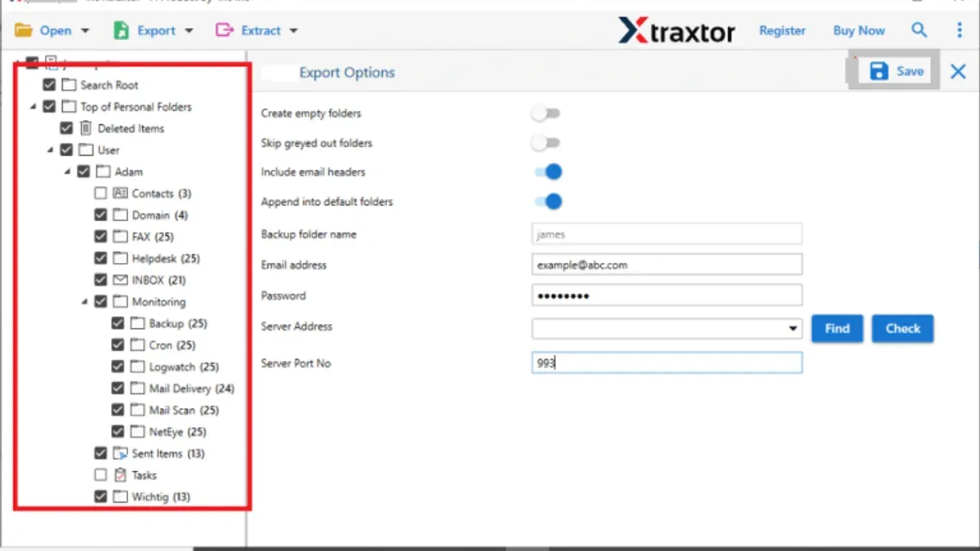
Task: Click the Xtraxtor logo
Action: coord(676,31)
